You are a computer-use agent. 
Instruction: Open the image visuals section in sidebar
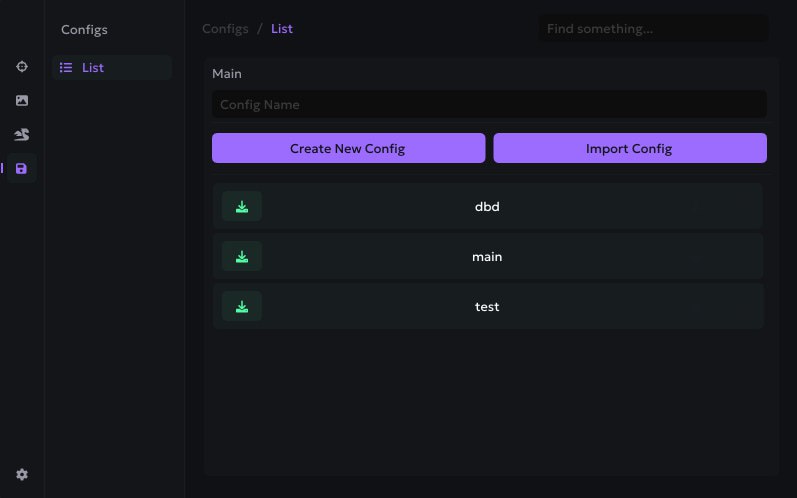[x=22, y=101]
